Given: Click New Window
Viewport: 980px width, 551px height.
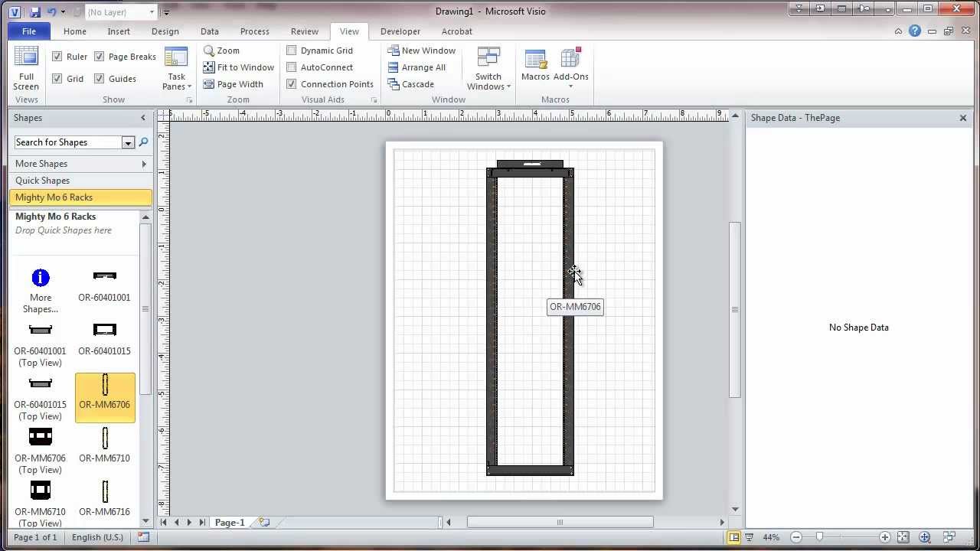Looking at the screenshot, I should (x=422, y=51).
